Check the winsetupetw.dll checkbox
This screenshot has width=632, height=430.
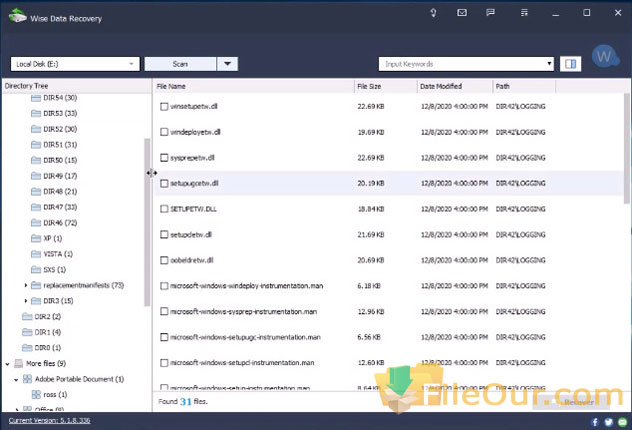164,106
